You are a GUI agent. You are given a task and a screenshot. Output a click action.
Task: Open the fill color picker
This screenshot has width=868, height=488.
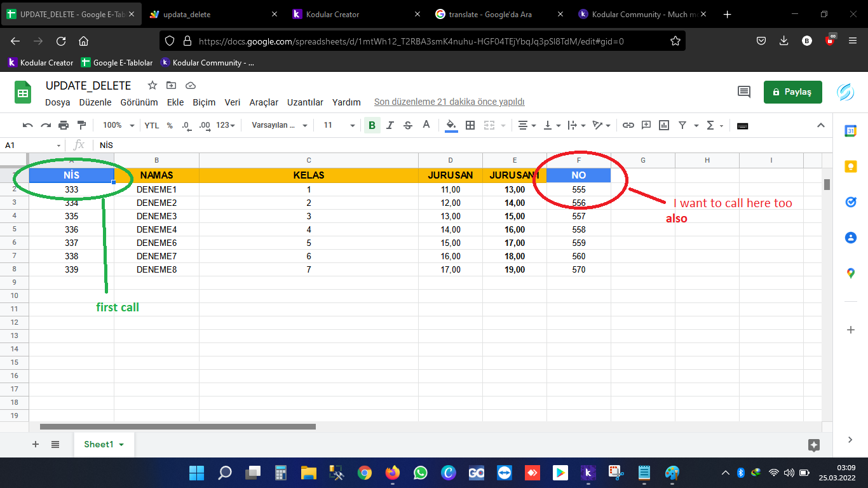[451, 125]
